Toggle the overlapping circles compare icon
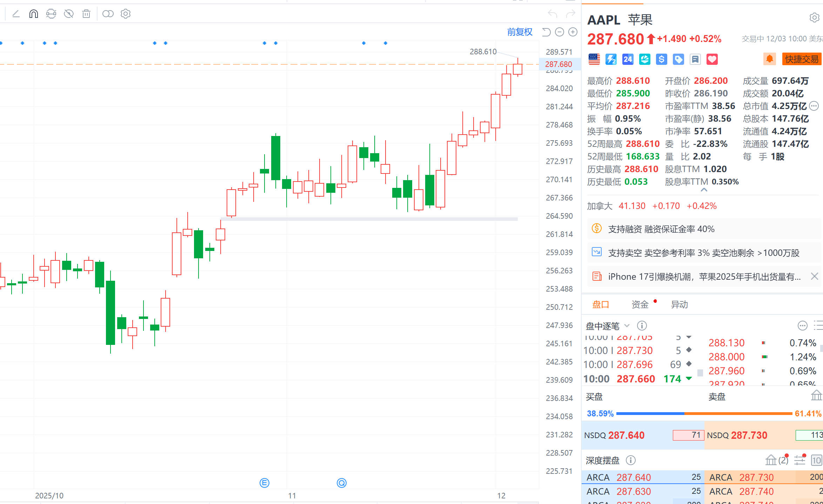The height and width of the screenshot is (504, 823). tap(108, 14)
